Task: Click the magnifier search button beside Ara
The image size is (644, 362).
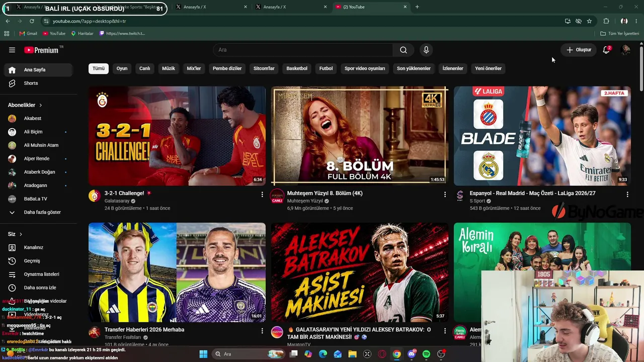Action: (404, 50)
